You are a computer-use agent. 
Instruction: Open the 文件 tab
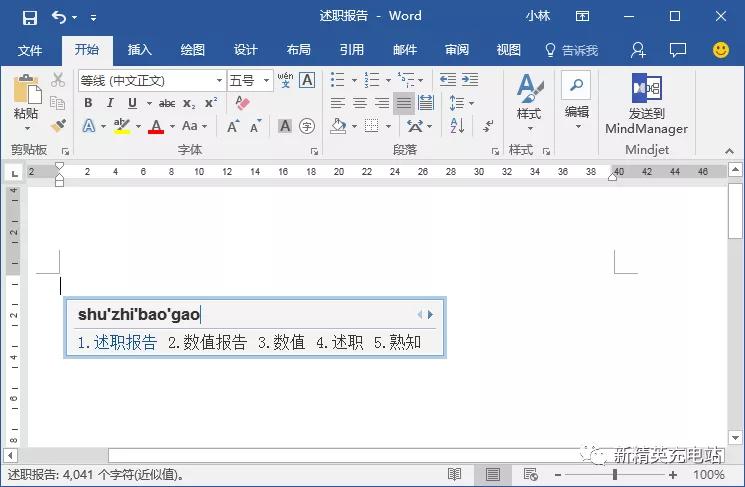29,50
